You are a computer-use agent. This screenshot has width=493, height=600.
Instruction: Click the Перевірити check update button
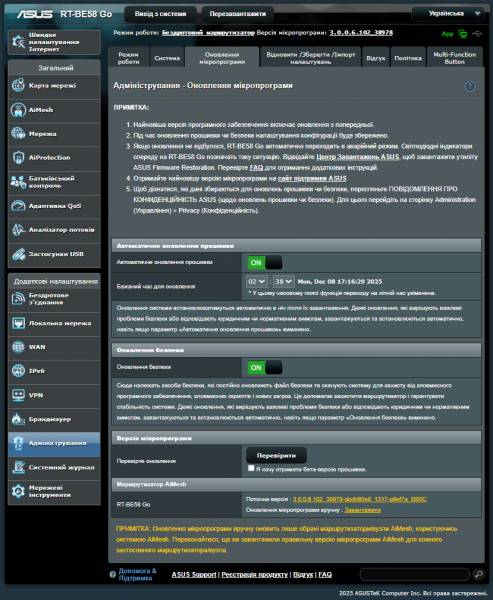pyautogui.click(x=276, y=455)
